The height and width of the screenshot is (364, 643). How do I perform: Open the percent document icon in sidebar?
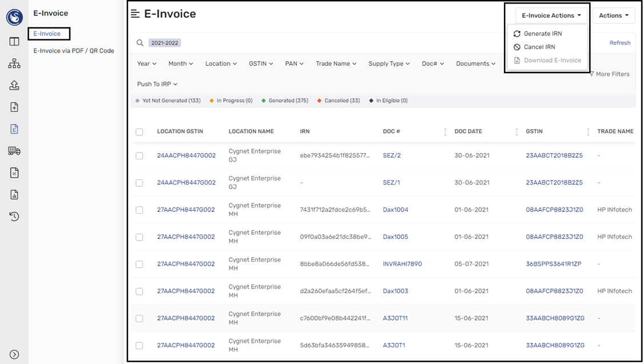coord(14,173)
